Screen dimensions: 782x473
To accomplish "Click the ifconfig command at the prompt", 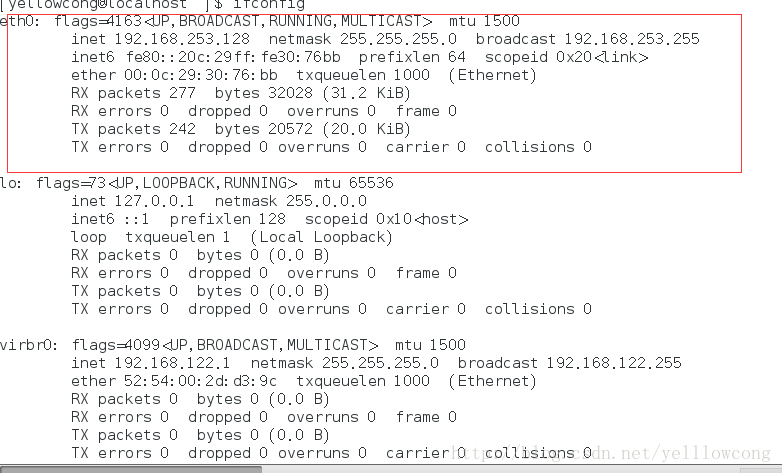I will pyautogui.click(x=271, y=5).
